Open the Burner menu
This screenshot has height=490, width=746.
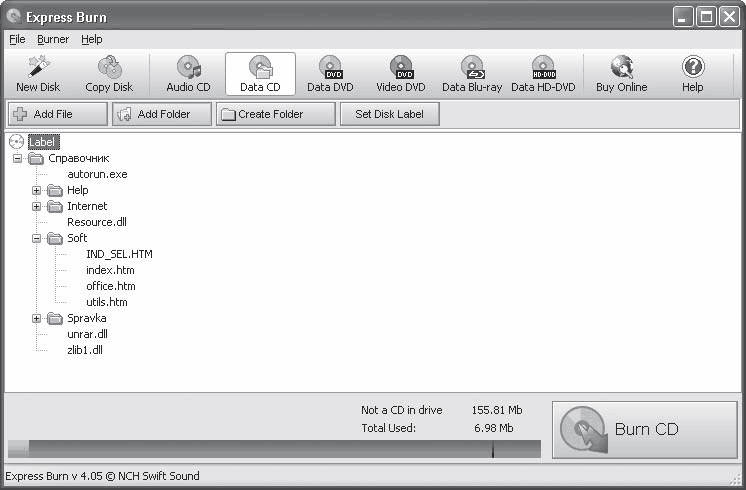pos(53,39)
